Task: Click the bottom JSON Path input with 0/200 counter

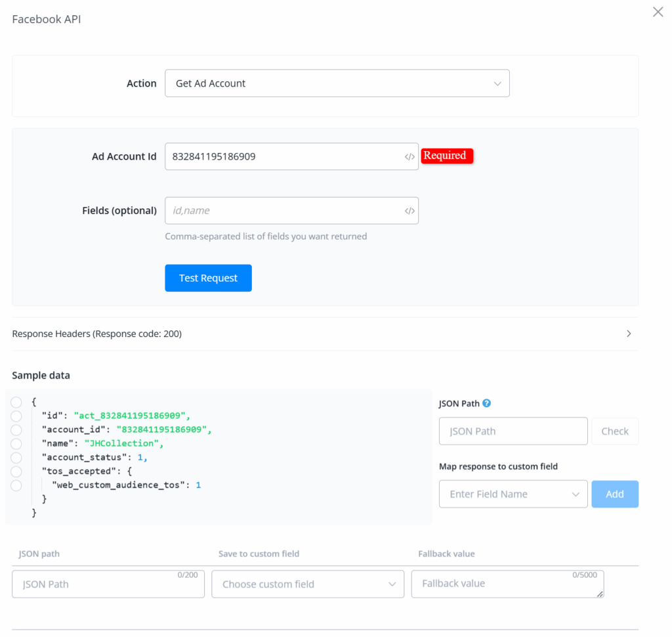Action: 108,584
